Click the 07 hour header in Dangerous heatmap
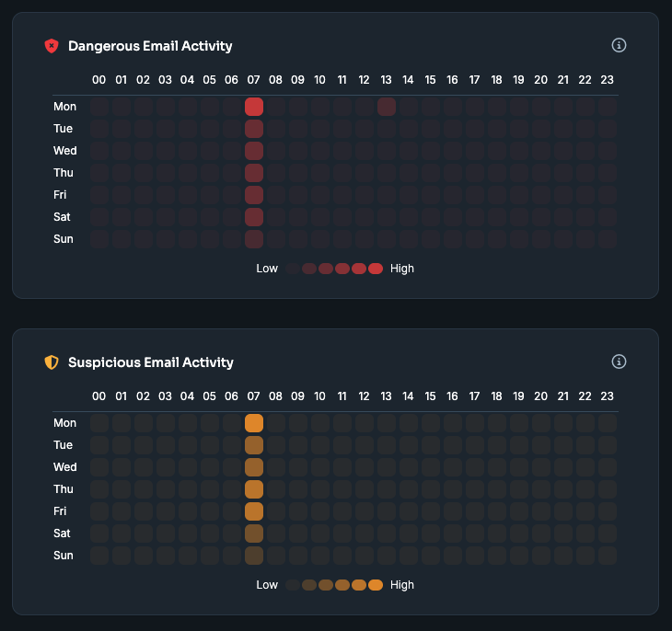 (253, 80)
